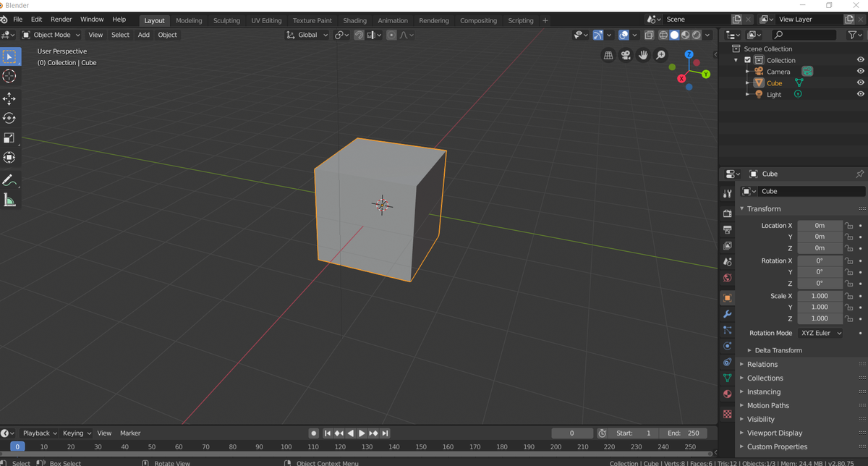Click the Z axis on navigation gizmo
The height and width of the screenshot is (466, 868).
pos(689,54)
